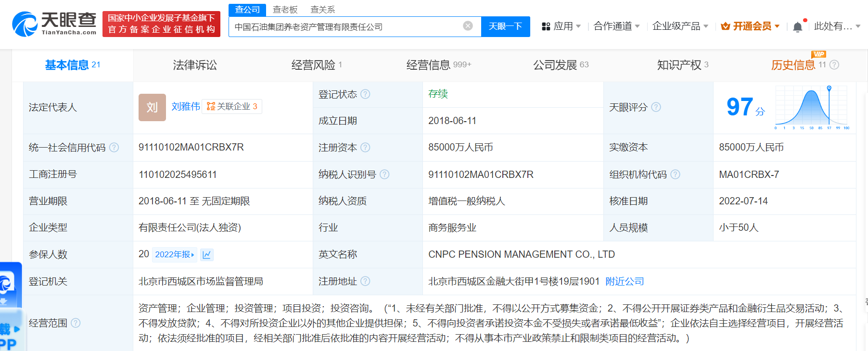Open the 经营风险 tab

click(x=316, y=65)
